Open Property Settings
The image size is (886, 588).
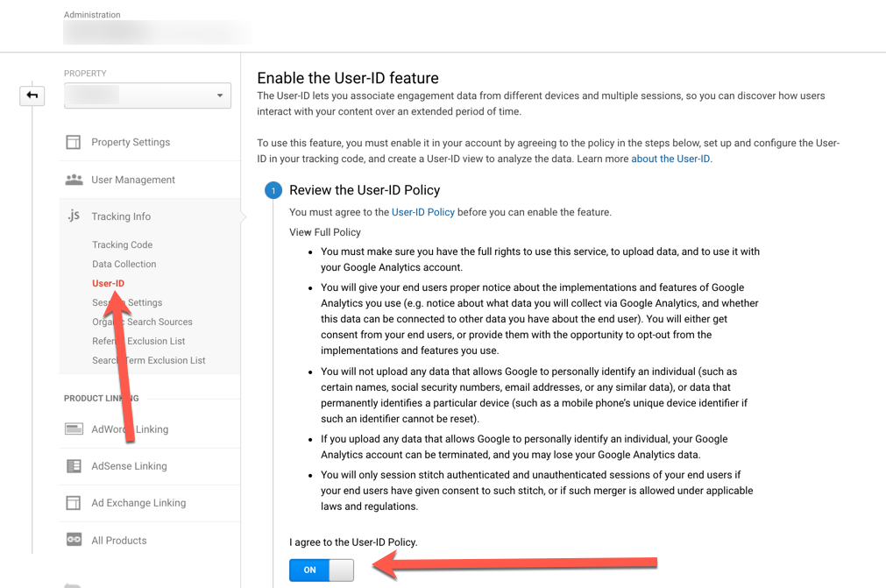point(131,142)
